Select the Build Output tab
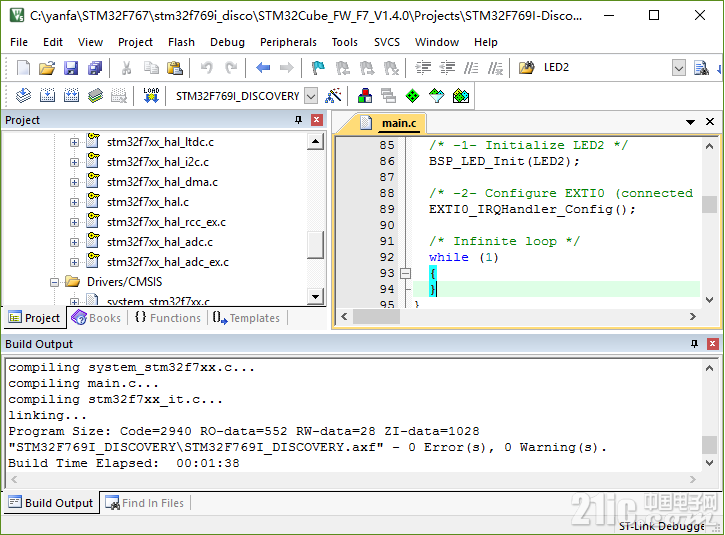 pyautogui.click(x=51, y=503)
